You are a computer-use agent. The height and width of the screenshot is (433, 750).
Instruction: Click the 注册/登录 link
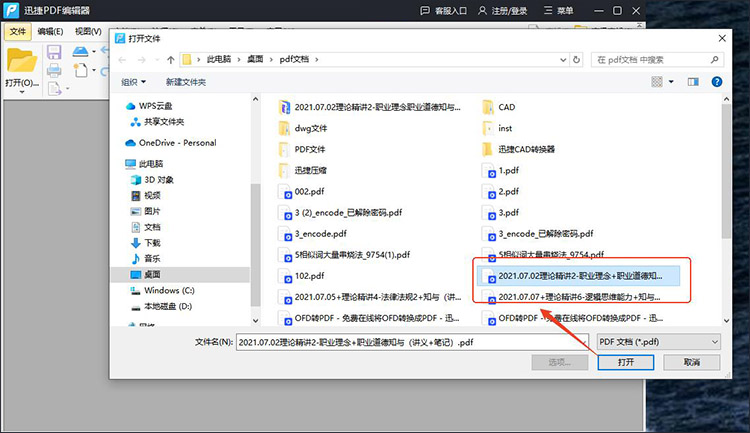(x=509, y=11)
